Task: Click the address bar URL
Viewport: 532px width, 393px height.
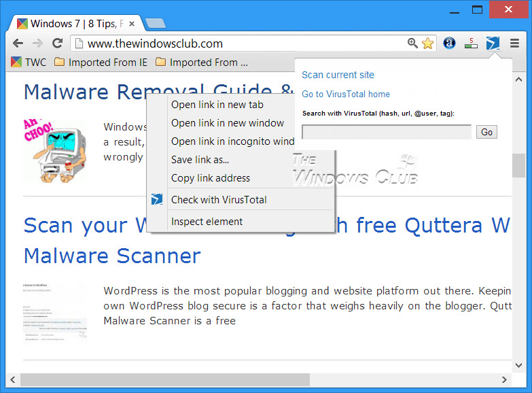Action: [x=155, y=44]
